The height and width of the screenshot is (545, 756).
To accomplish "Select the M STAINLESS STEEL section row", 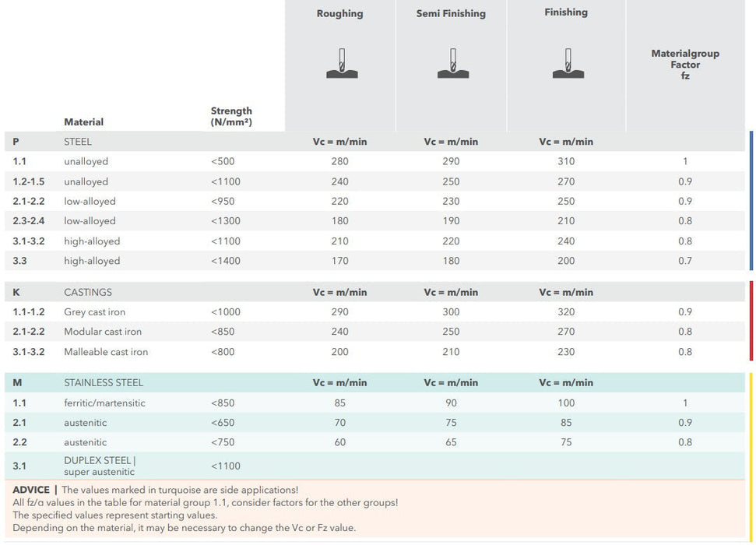I will 104,382.
